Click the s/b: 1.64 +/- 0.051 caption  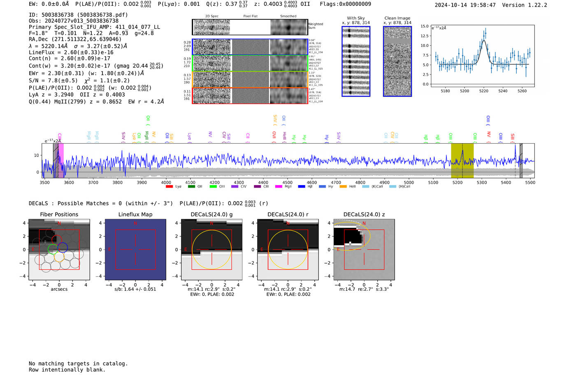135,289
